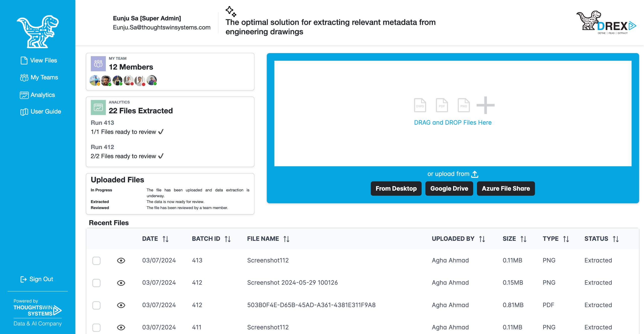Open View Files in sidebar
This screenshot has height=334, width=644.
click(x=39, y=60)
